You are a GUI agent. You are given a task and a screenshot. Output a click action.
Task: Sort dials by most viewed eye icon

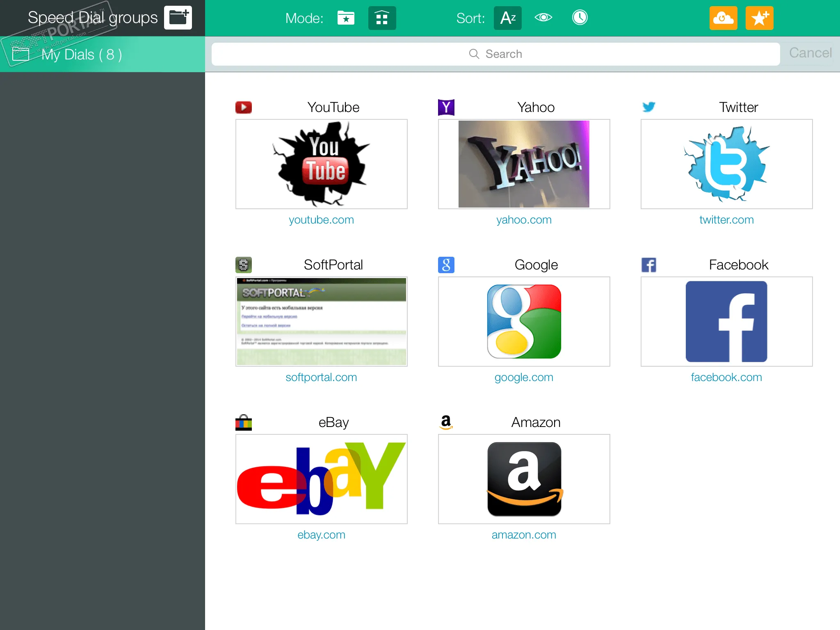pyautogui.click(x=543, y=18)
